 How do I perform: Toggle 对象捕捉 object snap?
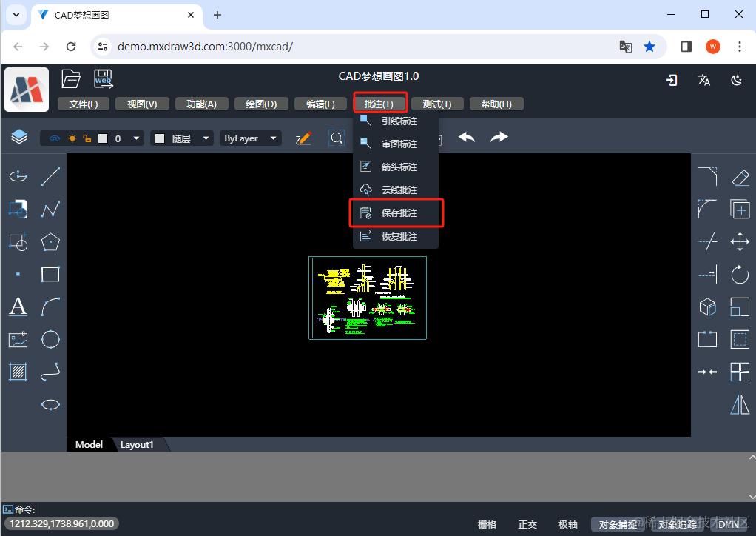coord(618,524)
